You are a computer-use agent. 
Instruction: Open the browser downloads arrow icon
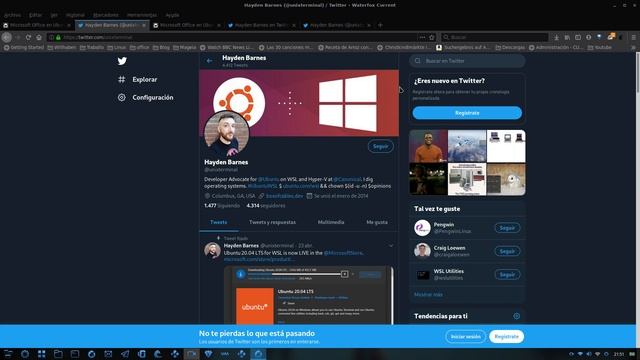(556, 37)
